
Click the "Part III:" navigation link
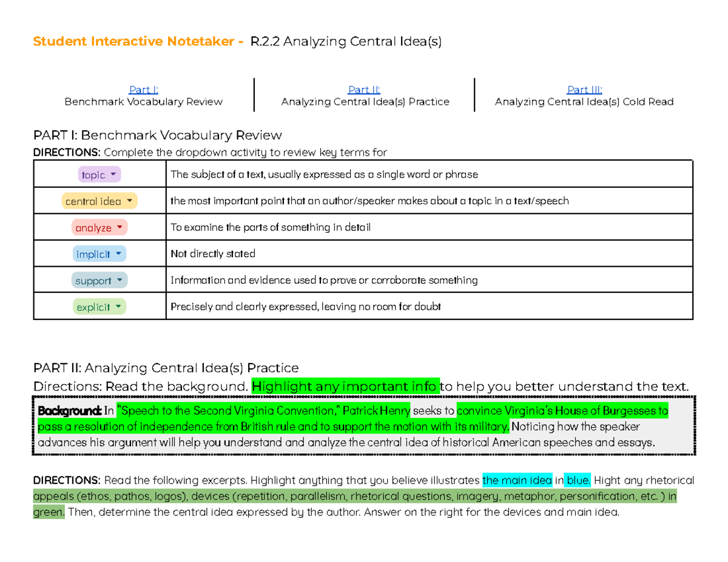584,89
